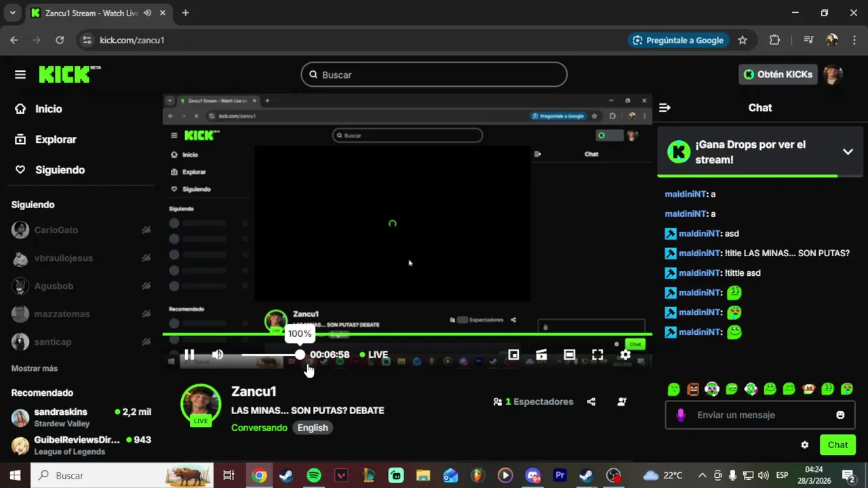Open chat settings gear icon

coord(805,445)
